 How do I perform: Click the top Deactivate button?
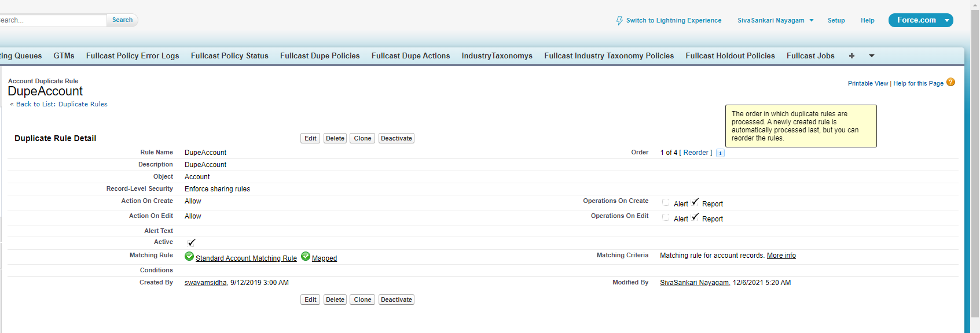pos(397,138)
